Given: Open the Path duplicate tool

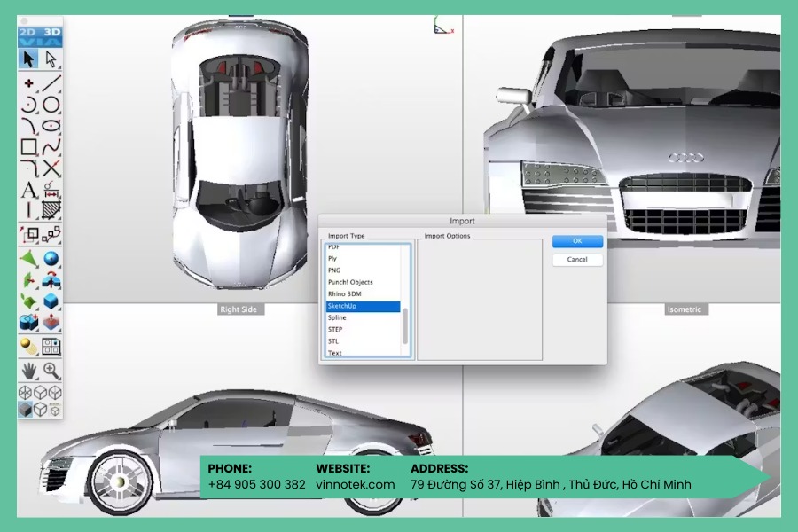Looking at the screenshot, I should point(51,234).
